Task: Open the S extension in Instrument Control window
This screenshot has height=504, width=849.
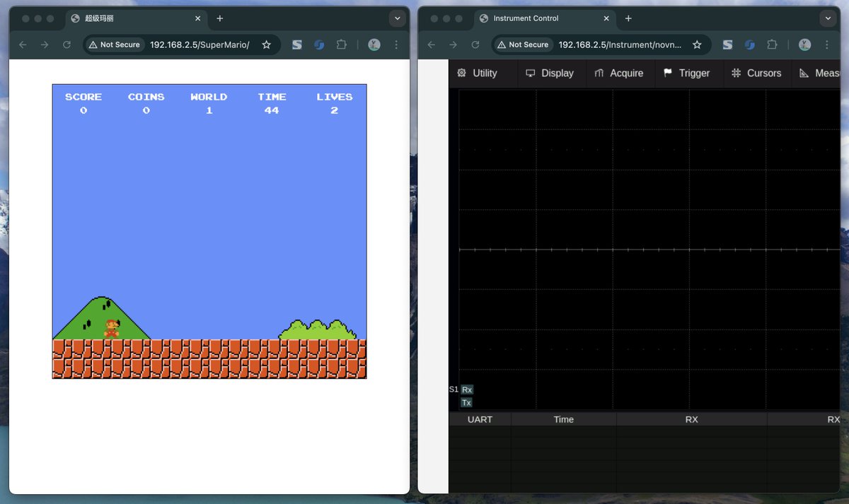Action: point(727,45)
